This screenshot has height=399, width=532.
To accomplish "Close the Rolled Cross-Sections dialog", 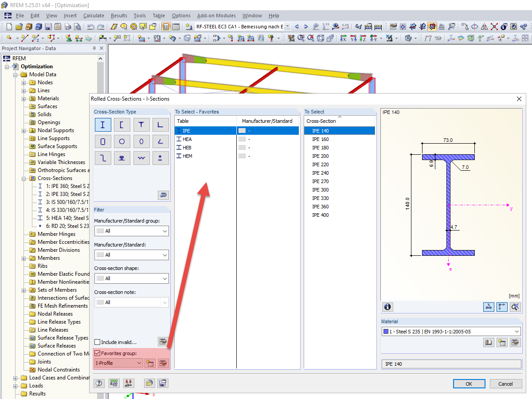I will pos(519,98).
